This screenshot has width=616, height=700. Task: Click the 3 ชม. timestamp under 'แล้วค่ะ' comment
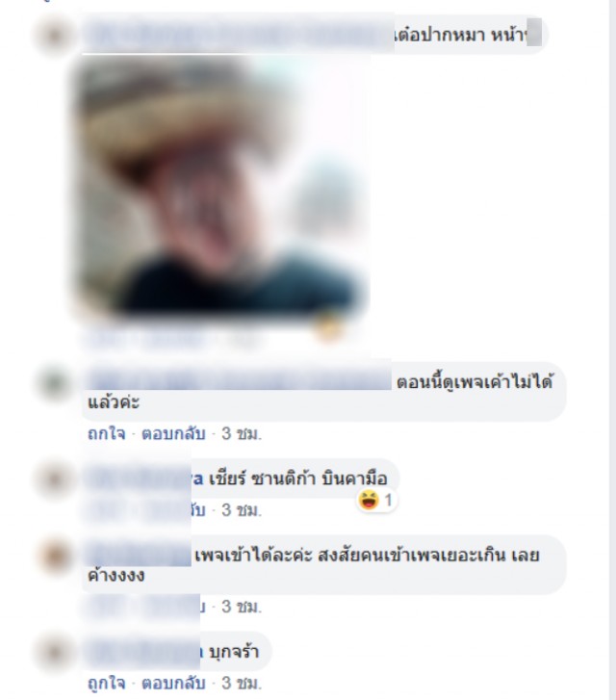tap(241, 433)
